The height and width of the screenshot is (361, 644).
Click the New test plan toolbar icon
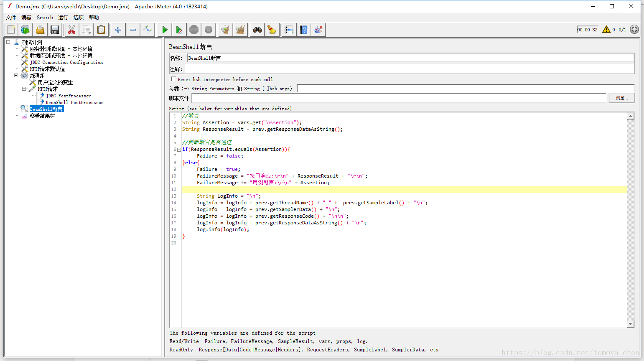[11, 30]
